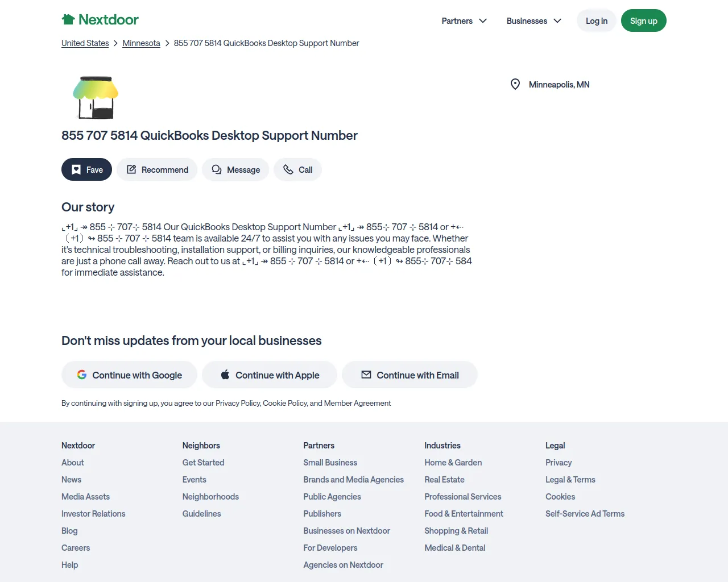Screen dimensions: 728x582
Task: Click the chat bubble icon in Message
Action: tap(217, 169)
